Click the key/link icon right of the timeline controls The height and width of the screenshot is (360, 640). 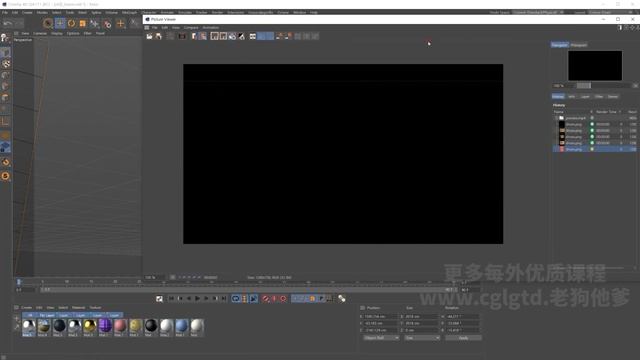(x=342, y=299)
